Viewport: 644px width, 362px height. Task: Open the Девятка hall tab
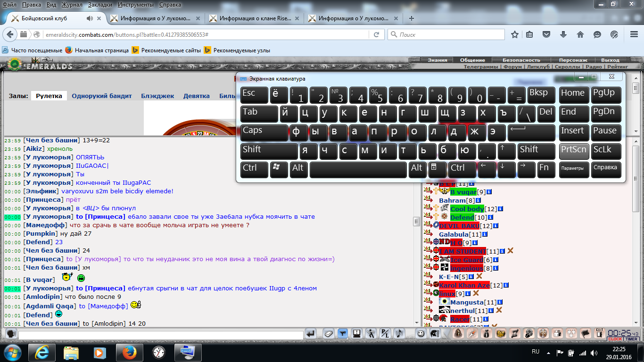click(197, 96)
